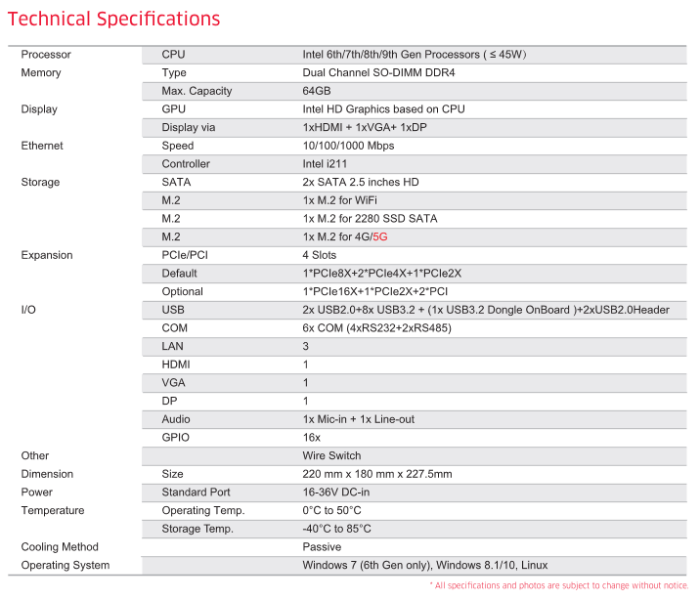The image size is (700, 600).
Task: Select the M.2 for WiFi entry
Action: pyautogui.click(x=341, y=200)
